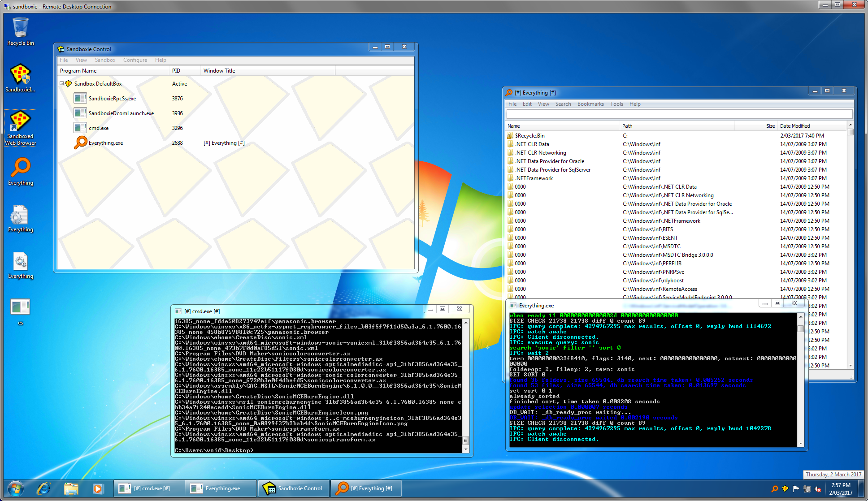Click the Everything.exe magnifier icon in process list

pos(80,143)
